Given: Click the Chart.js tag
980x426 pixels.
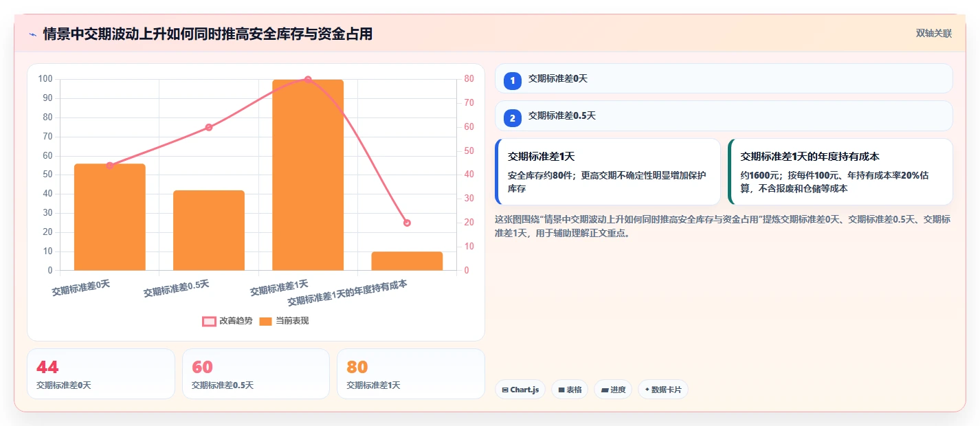Looking at the screenshot, I should click(520, 390).
